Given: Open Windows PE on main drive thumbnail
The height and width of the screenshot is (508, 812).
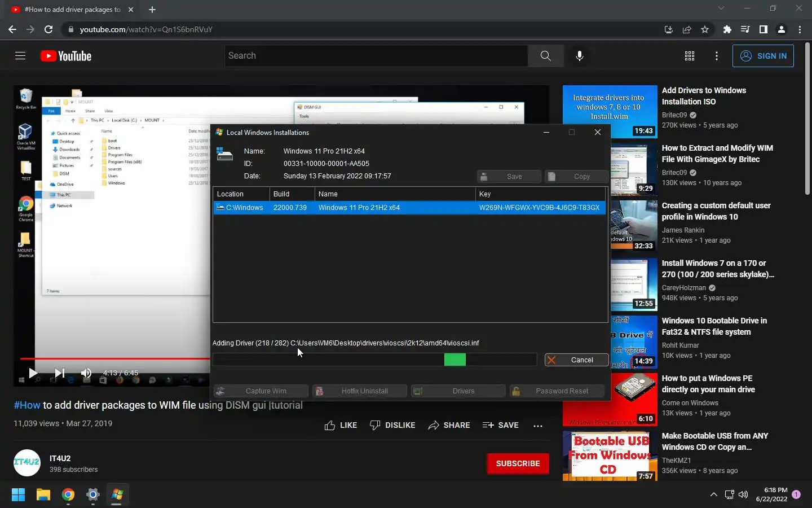Looking at the screenshot, I should tap(610, 400).
